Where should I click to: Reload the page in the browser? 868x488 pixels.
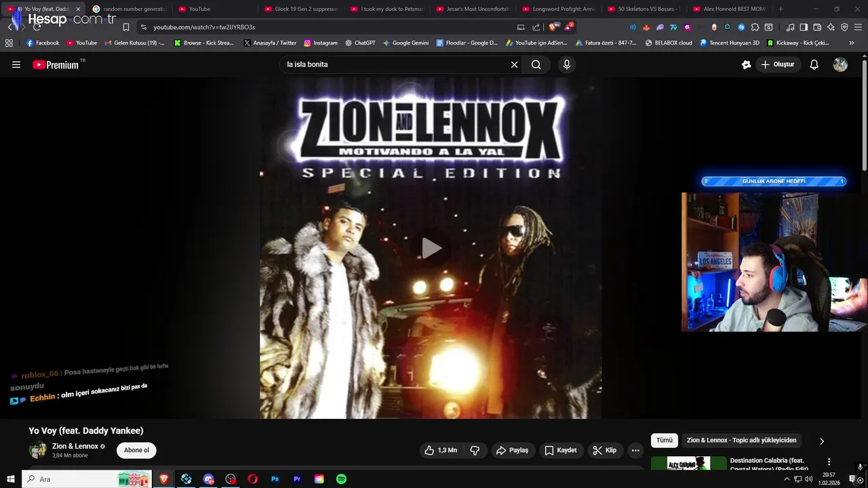pos(37,27)
